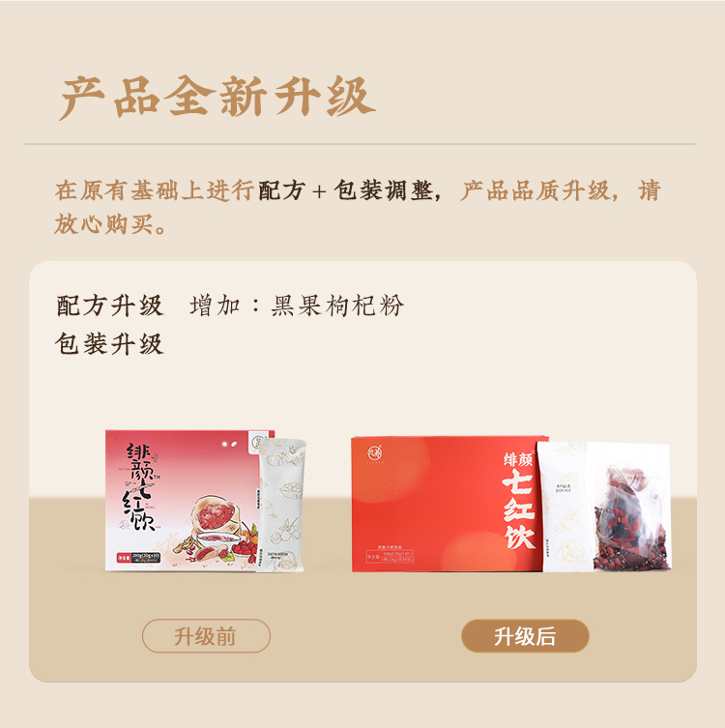
Task: Click the 产品全新升级 headline
Action: (217, 97)
